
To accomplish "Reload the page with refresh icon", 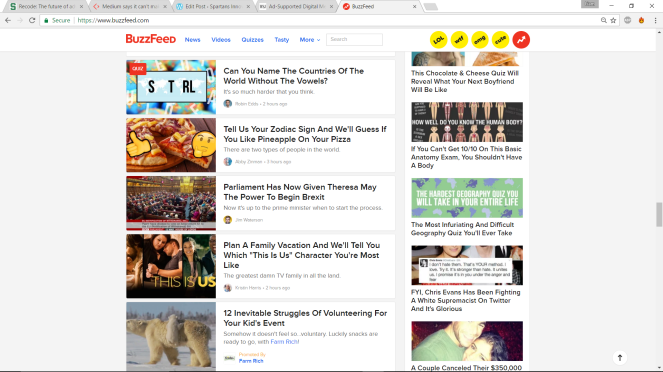I will pyautogui.click(x=32, y=20).
